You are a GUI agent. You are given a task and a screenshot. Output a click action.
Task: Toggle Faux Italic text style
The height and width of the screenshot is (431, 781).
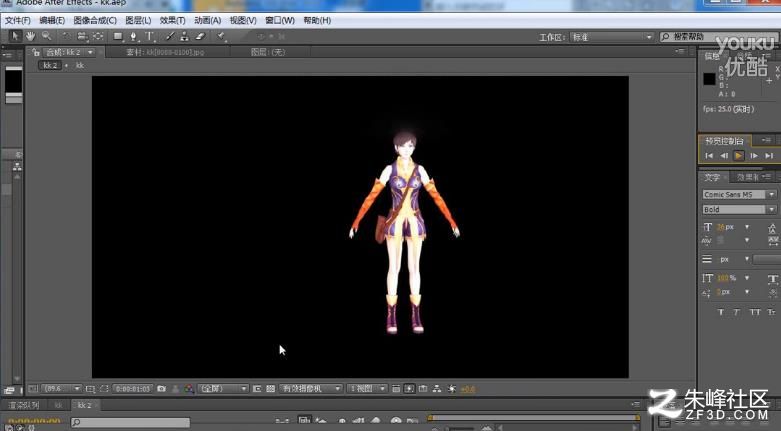point(737,312)
